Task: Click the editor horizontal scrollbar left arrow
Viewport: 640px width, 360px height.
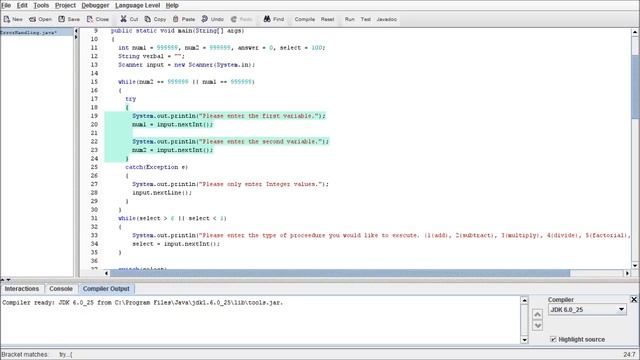Action: click(x=107, y=273)
